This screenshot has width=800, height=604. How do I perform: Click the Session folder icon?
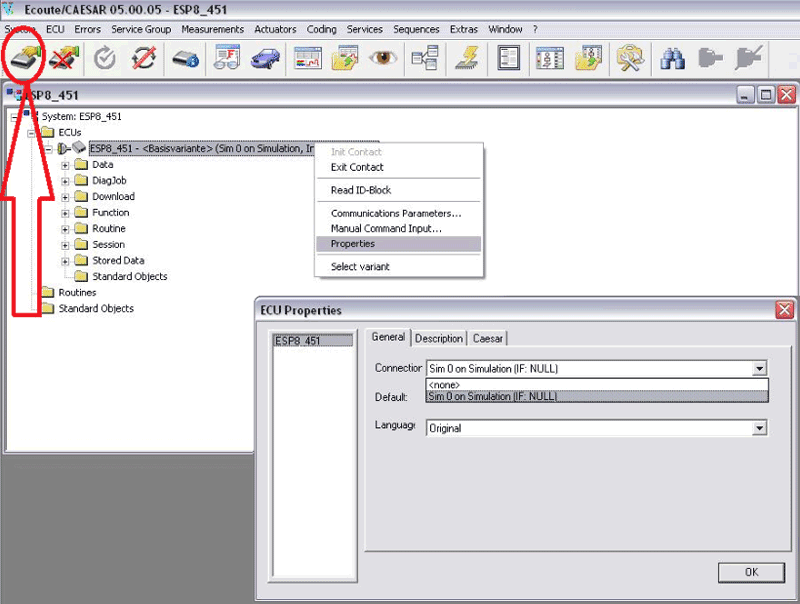[81, 244]
